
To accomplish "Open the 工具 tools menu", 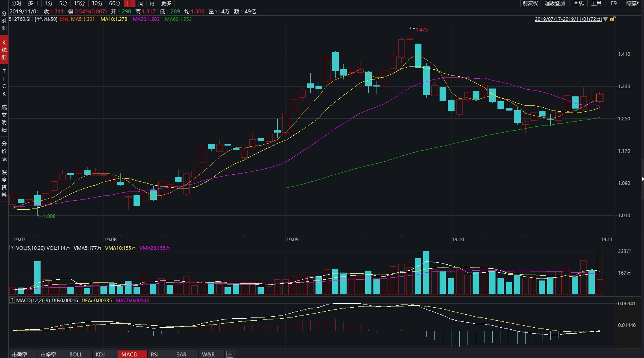I will point(596,3).
